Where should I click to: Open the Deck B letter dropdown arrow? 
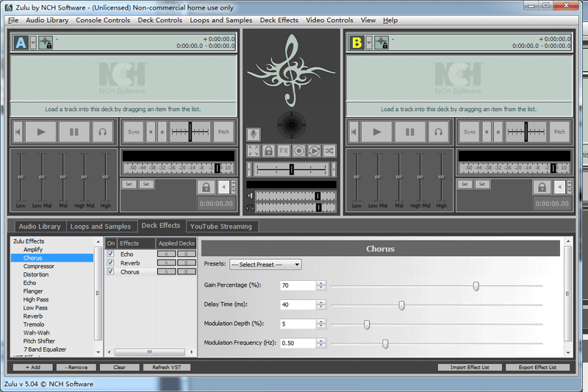point(369,43)
